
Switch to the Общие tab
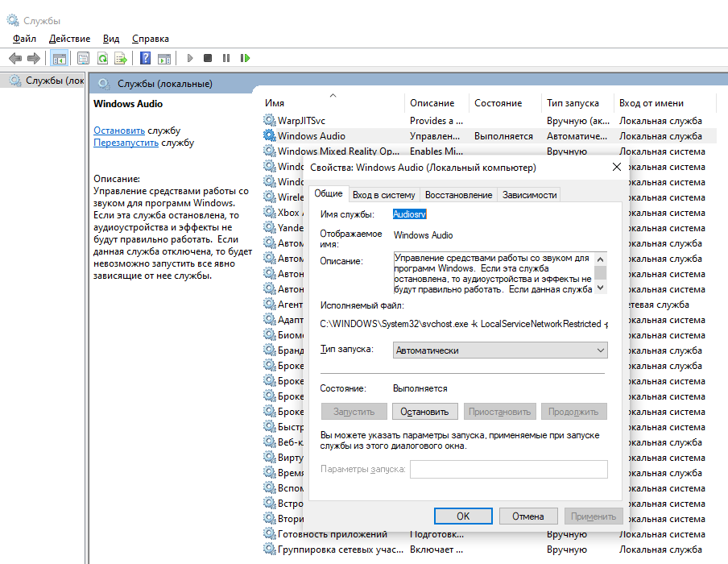pyautogui.click(x=329, y=193)
